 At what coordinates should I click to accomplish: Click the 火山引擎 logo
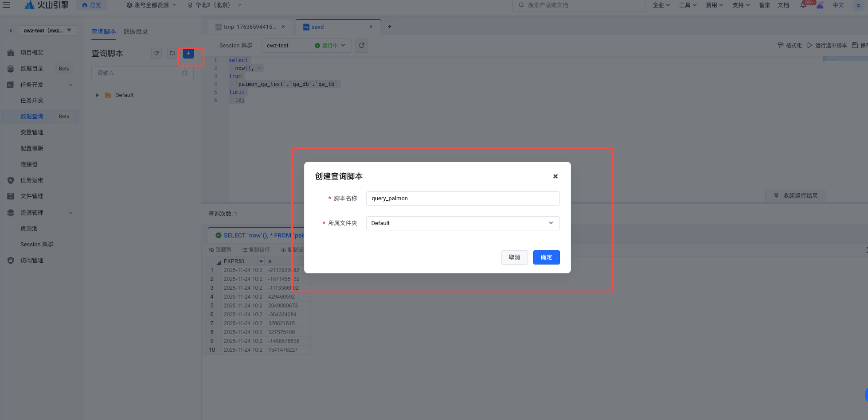coord(46,5)
